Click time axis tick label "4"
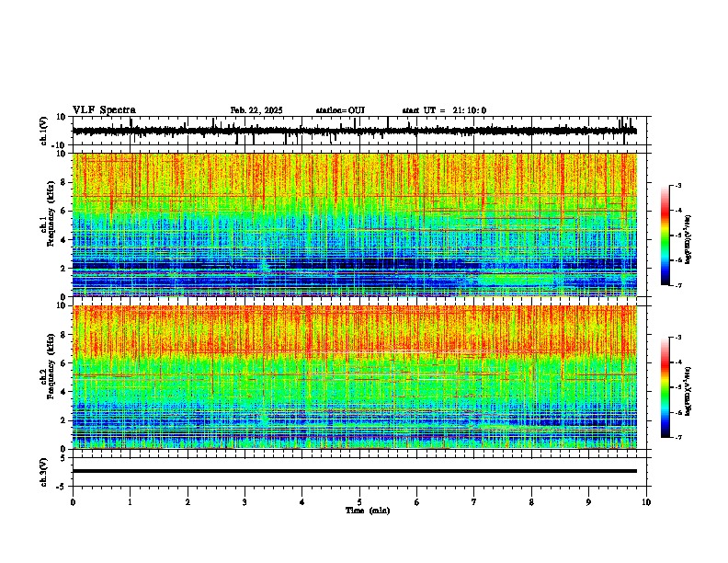728x563 pixels. tap(302, 502)
